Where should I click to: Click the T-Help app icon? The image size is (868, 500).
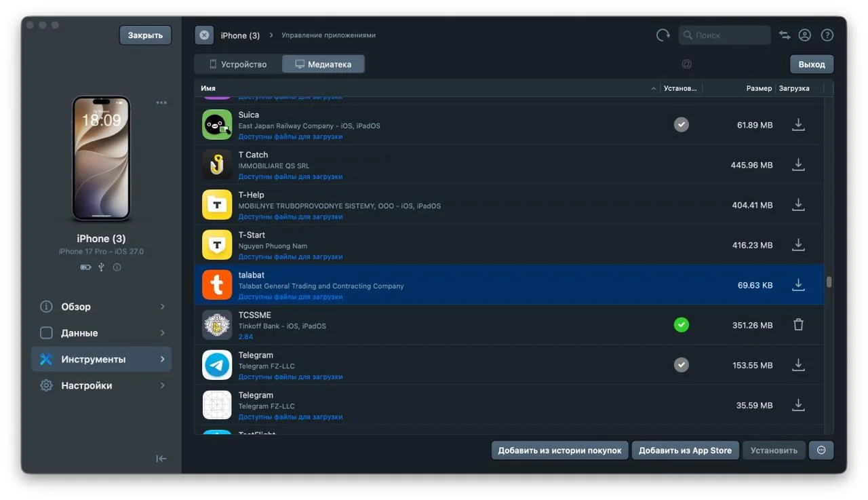(x=217, y=205)
